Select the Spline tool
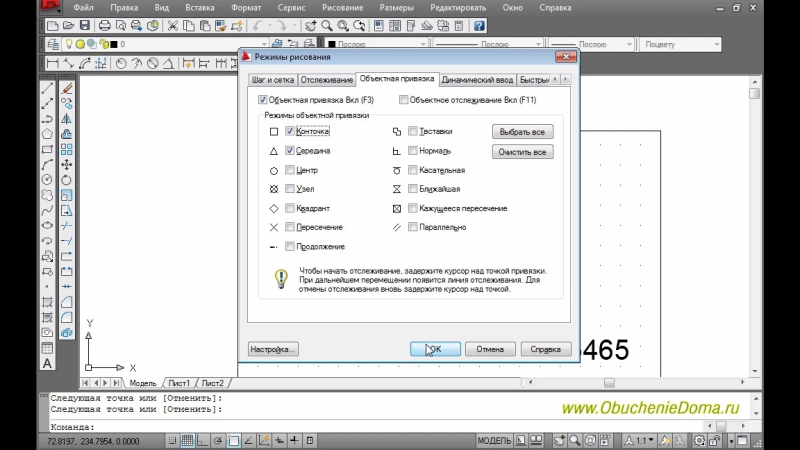 (x=47, y=210)
